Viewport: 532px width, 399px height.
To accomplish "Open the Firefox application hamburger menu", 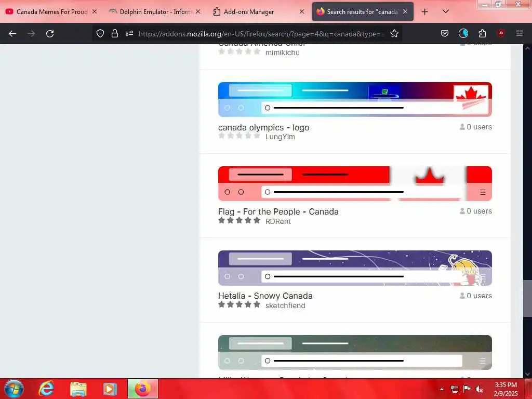I will point(519,33).
